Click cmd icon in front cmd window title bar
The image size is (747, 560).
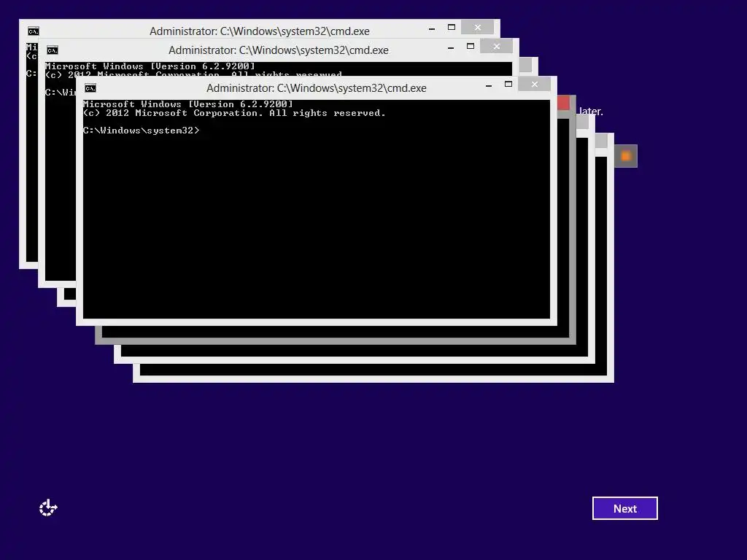point(90,88)
